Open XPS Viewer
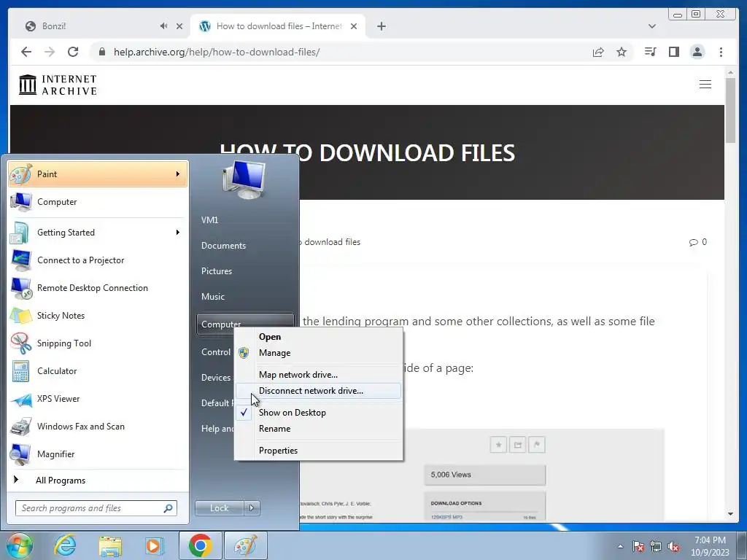Screen dimensions: 747x560 click(x=98, y=399)
